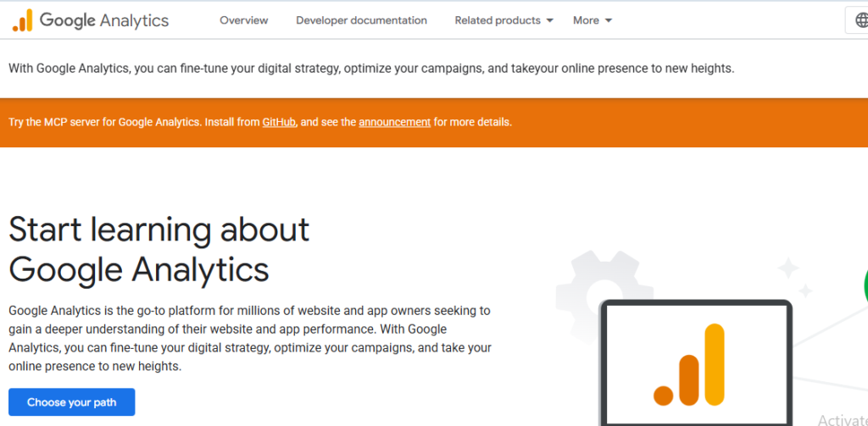Click the Google Analytics bar-chart logo icon

[22, 20]
